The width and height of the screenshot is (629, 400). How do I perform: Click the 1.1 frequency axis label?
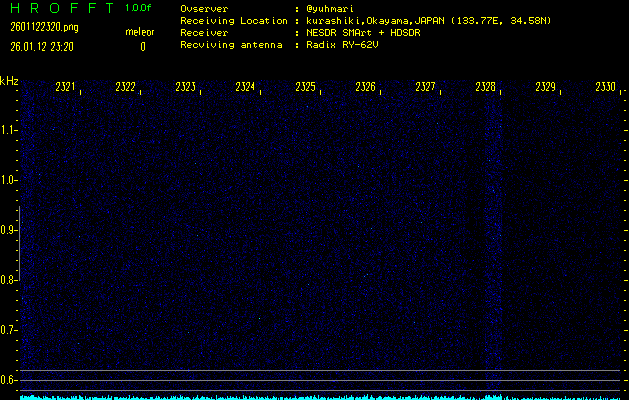coord(9,130)
